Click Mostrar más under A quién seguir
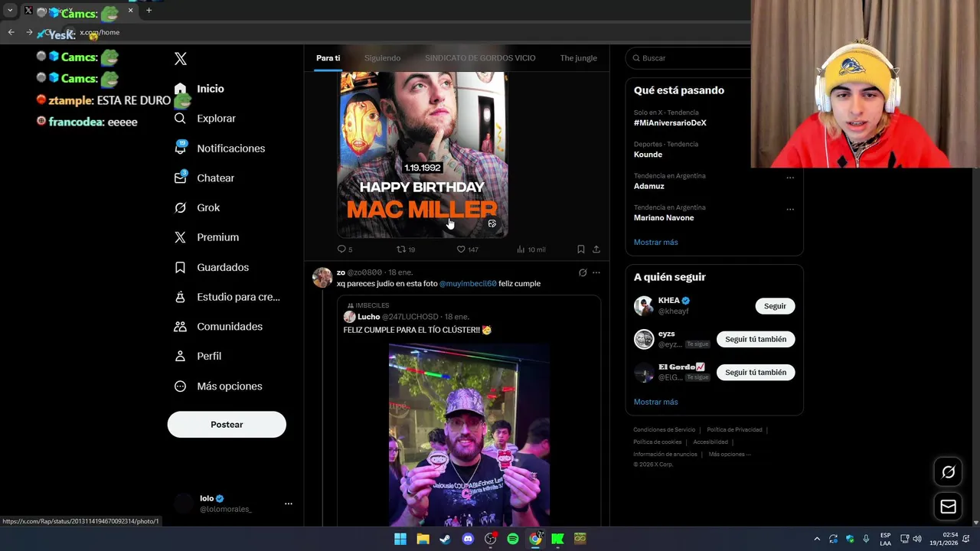The height and width of the screenshot is (551, 980). click(x=655, y=403)
